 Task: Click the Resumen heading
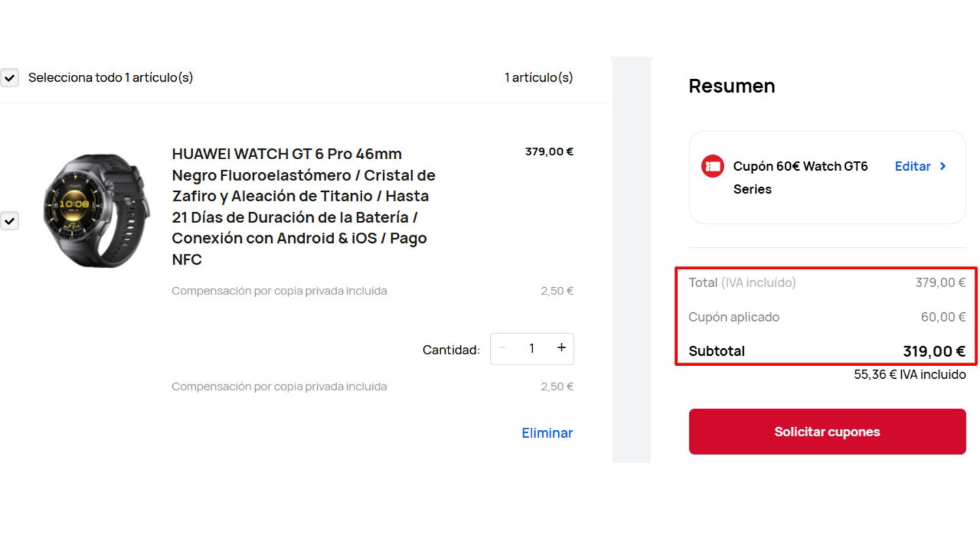(732, 86)
